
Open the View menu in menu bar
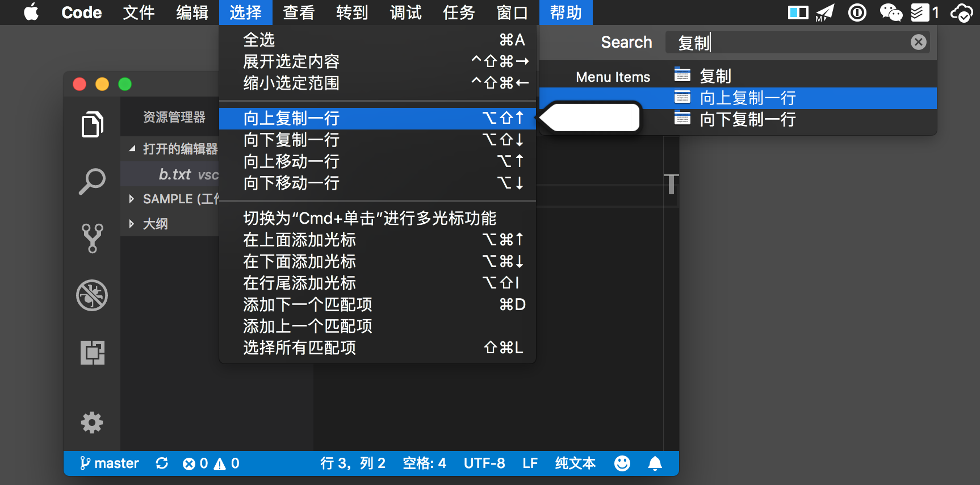(299, 12)
